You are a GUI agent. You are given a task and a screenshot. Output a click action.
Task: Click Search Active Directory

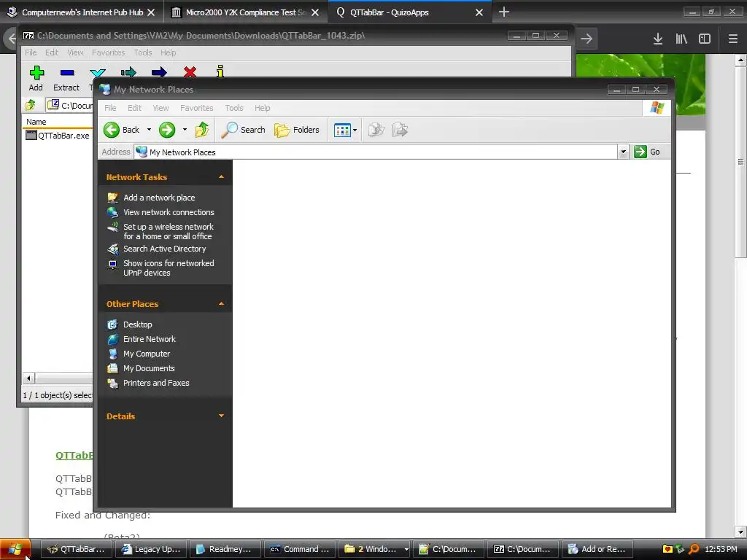coord(164,249)
